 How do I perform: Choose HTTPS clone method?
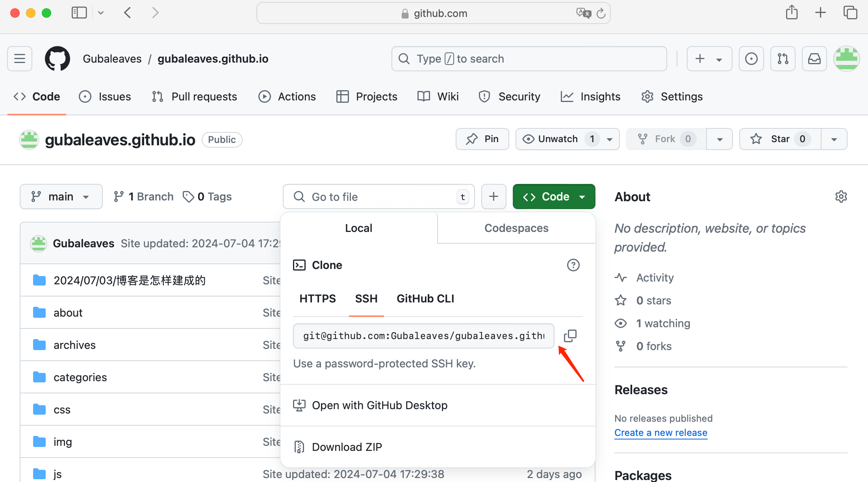click(x=317, y=298)
